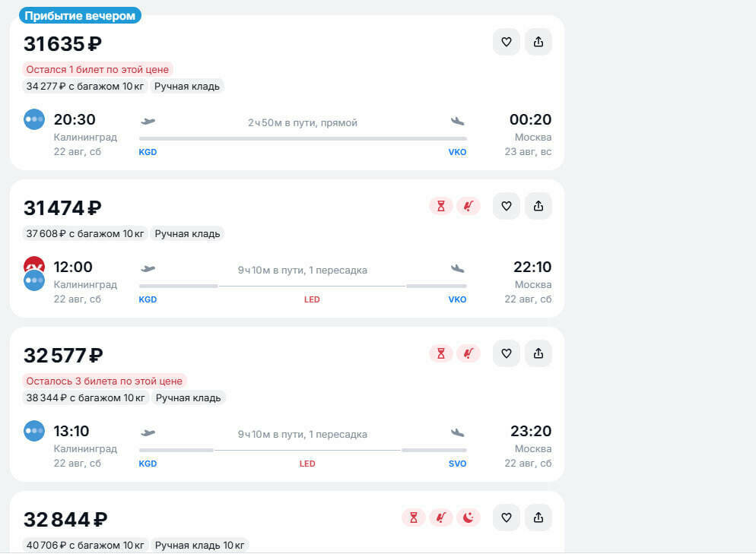Click the Прибытие вечером badge
Image resolution: width=756 pixels, height=554 pixels.
[80, 15]
